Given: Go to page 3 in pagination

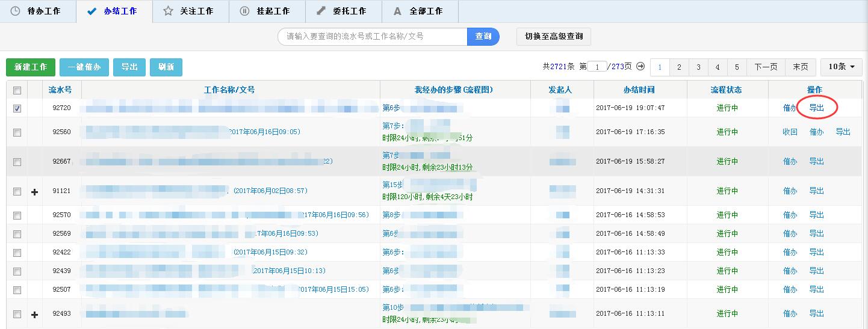Looking at the screenshot, I should 698,67.
